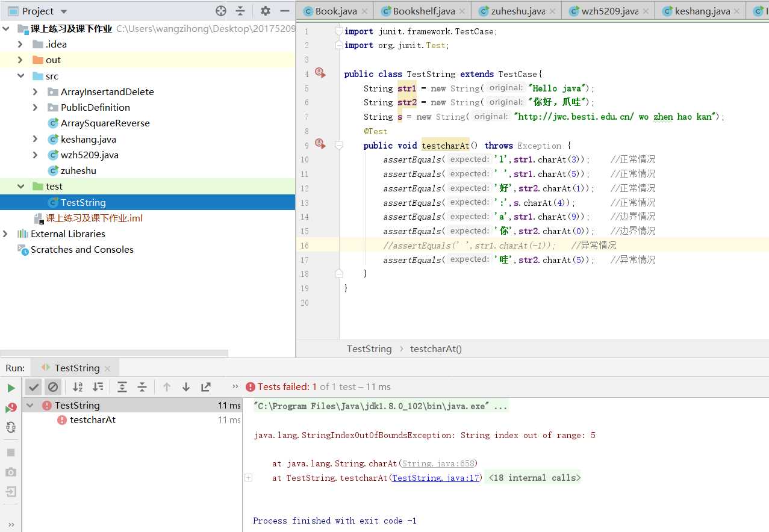Click the Export Test Results icon
Viewport: 769px width, 532px height.
pos(206,387)
